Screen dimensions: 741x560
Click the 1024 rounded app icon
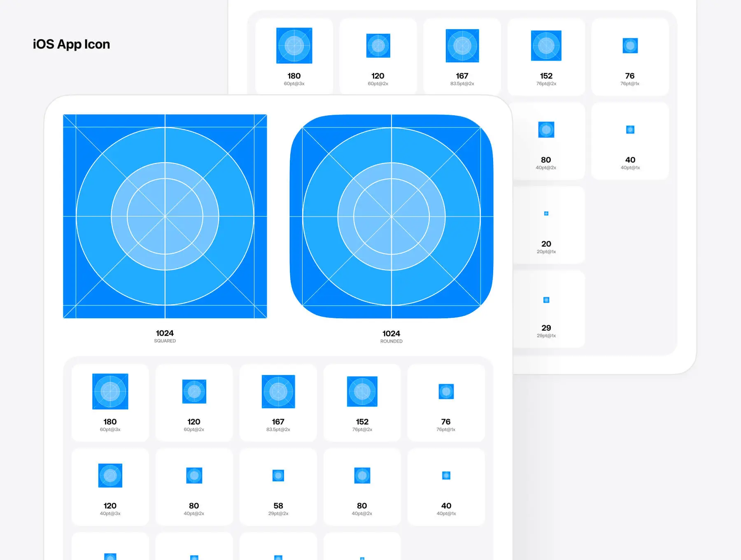coord(391,216)
